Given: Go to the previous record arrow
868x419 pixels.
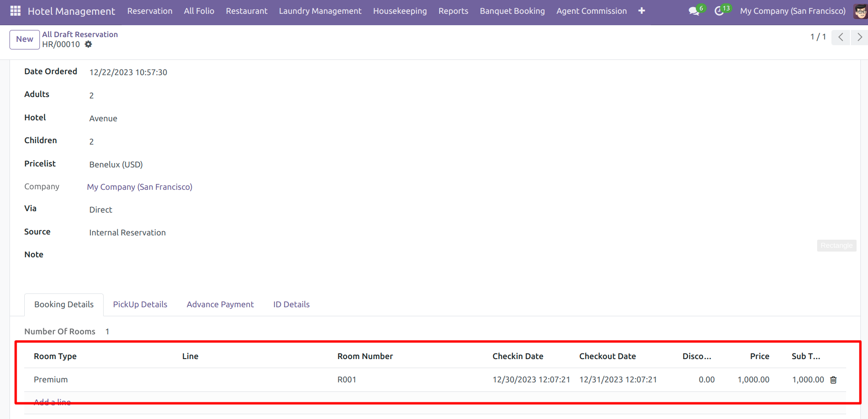Looking at the screenshot, I should pos(840,37).
